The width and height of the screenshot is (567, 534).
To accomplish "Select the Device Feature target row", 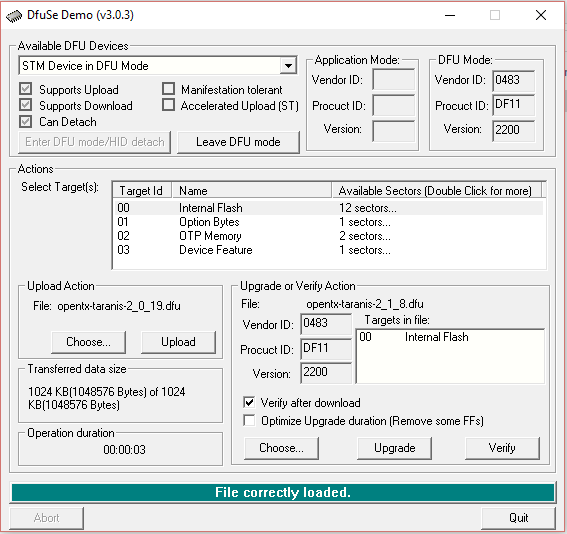I will point(328,250).
